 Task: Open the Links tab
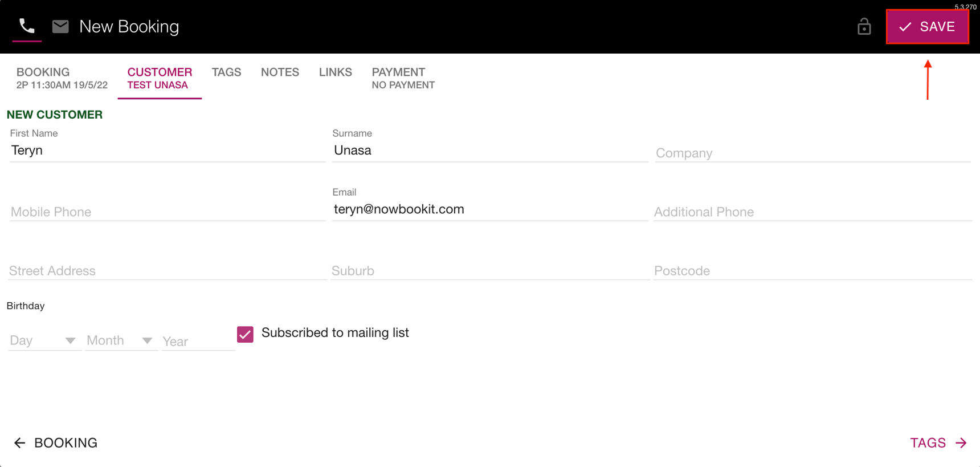tap(335, 72)
